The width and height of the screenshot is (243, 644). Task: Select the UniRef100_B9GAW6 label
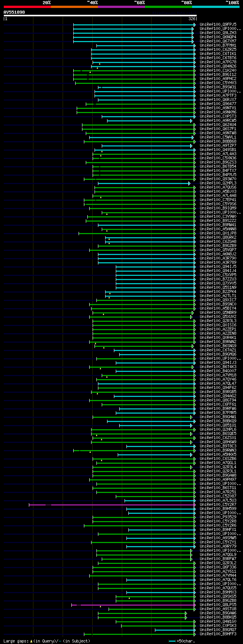click(x=218, y=613)
